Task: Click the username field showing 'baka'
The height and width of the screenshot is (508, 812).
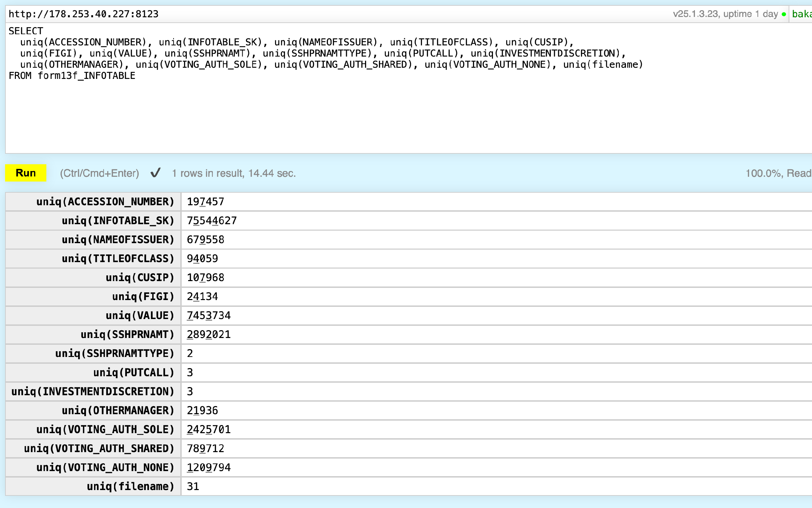Action: click(x=801, y=14)
